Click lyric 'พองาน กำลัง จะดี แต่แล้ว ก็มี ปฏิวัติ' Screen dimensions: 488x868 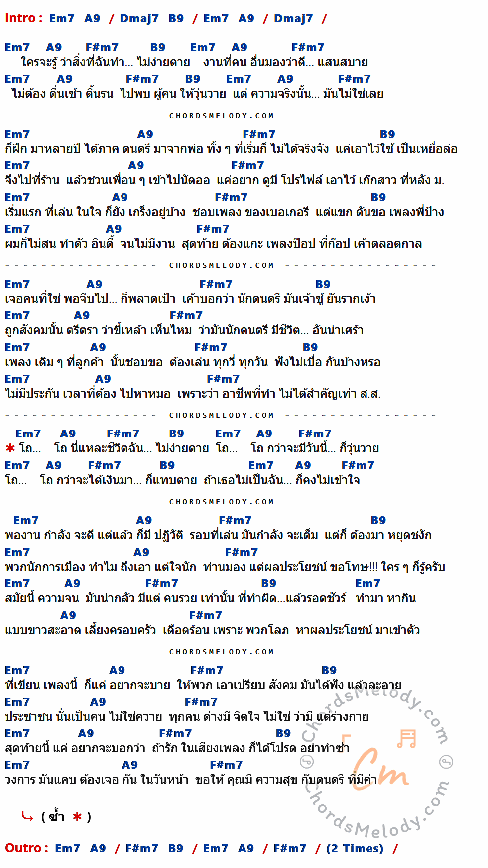[94, 536]
